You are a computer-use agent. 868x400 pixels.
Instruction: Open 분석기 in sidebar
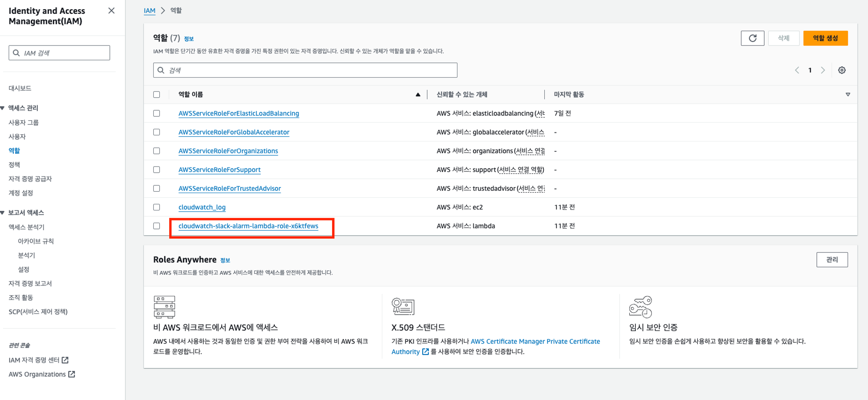pos(26,255)
